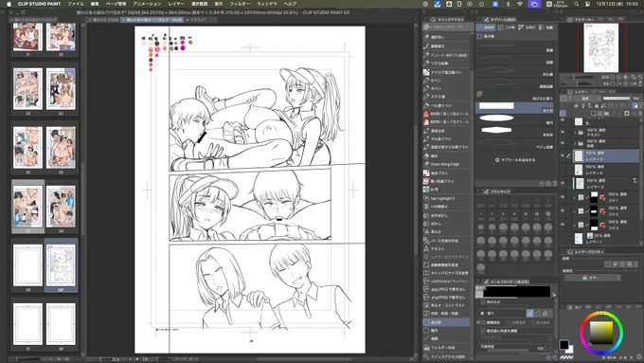644x363 pixels.
Task: Click サブツールを追加する button
Action: pos(515,160)
